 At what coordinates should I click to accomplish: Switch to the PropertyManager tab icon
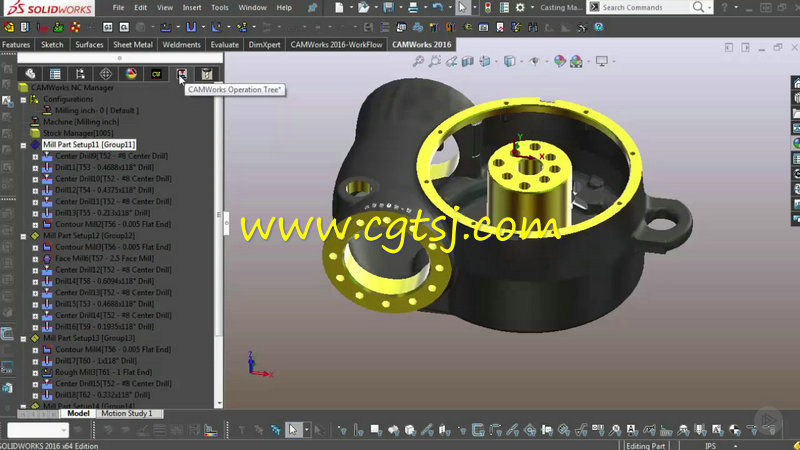55,74
